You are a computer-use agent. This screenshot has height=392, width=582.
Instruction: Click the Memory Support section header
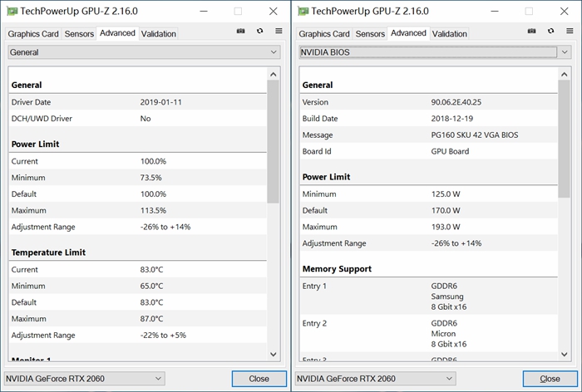337,269
